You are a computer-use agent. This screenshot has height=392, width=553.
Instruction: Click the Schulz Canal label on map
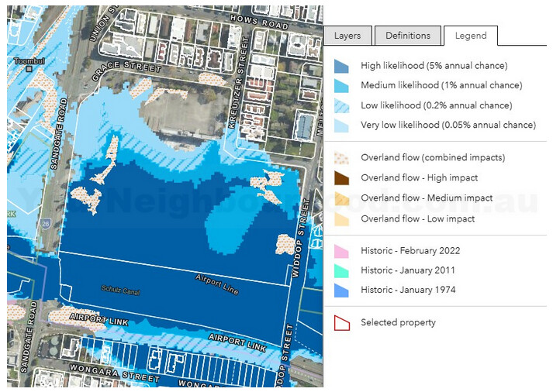[119, 289]
